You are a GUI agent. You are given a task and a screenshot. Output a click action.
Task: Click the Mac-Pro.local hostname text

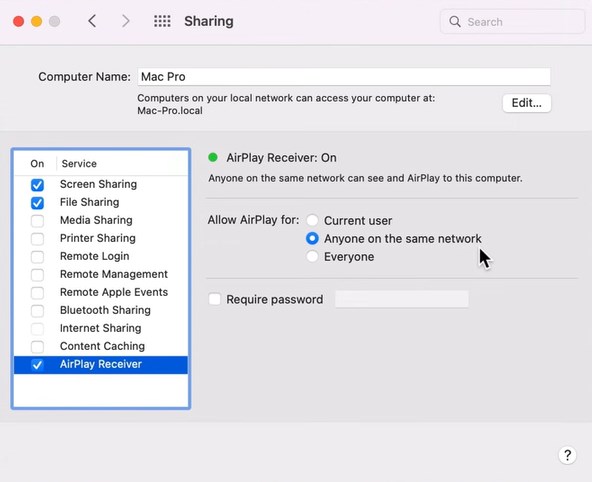click(170, 111)
